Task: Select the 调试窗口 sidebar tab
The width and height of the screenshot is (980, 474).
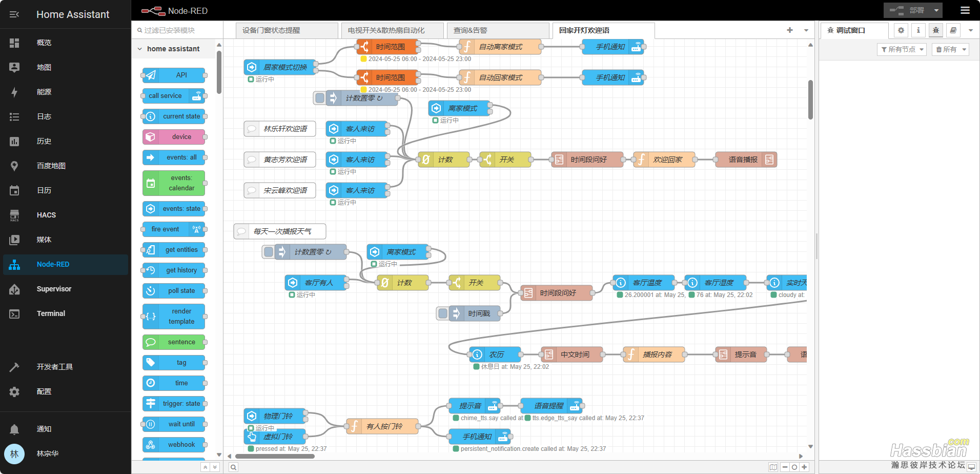Action: 854,30
